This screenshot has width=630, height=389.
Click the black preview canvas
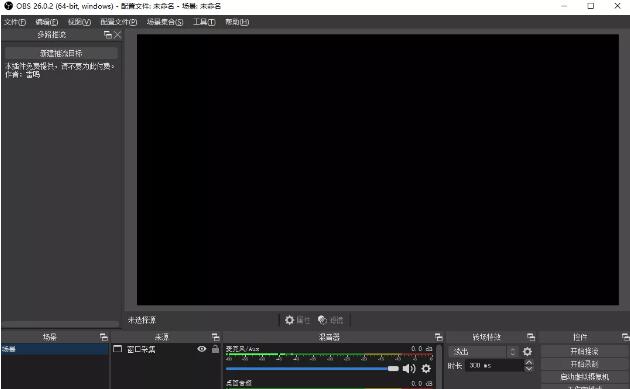coord(378,170)
